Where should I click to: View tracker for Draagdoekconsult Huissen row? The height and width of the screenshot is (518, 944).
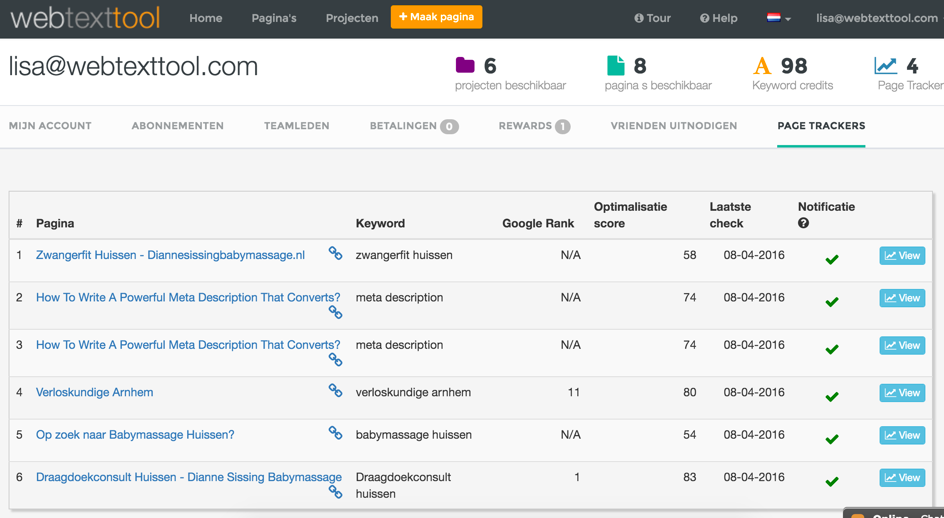tap(902, 478)
